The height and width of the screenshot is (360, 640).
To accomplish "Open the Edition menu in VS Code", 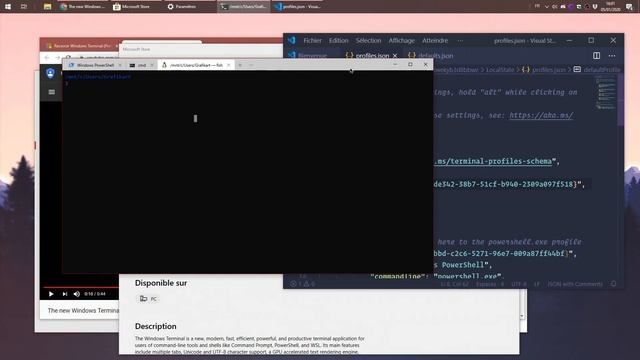I will pyautogui.click(x=339, y=40).
